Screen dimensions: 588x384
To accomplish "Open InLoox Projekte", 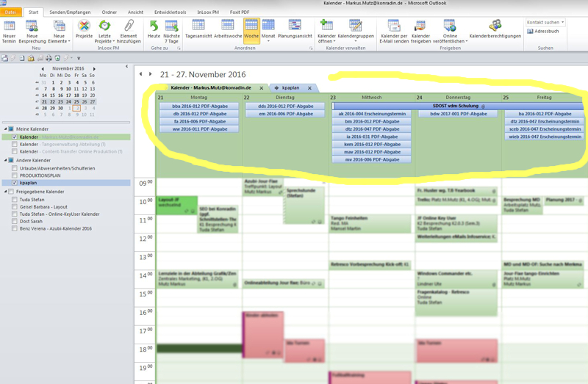I will click(x=84, y=30).
